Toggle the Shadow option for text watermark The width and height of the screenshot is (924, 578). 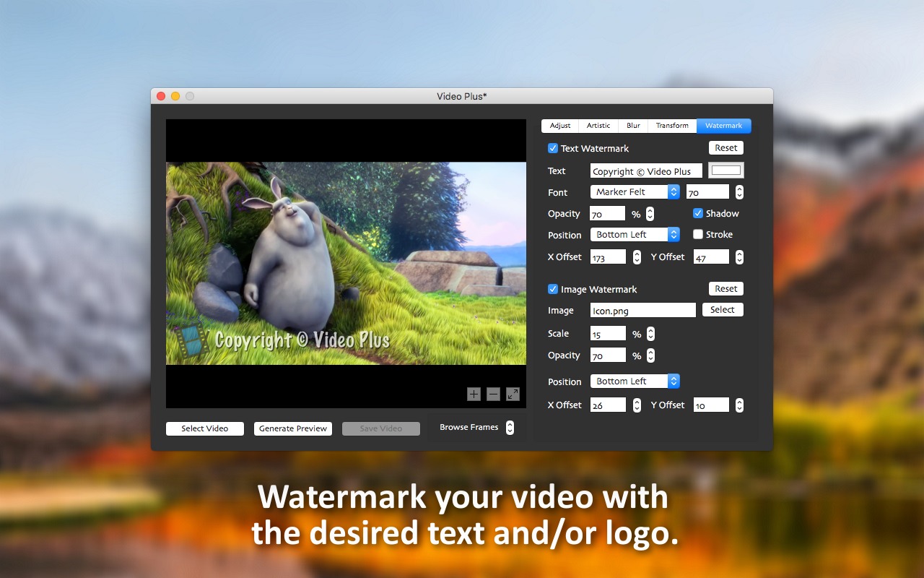coord(697,213)
